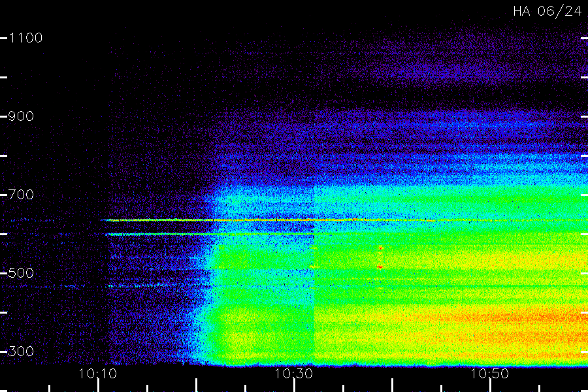
Task: Click the 300 frequency axis label
Action: coord(21,351)
